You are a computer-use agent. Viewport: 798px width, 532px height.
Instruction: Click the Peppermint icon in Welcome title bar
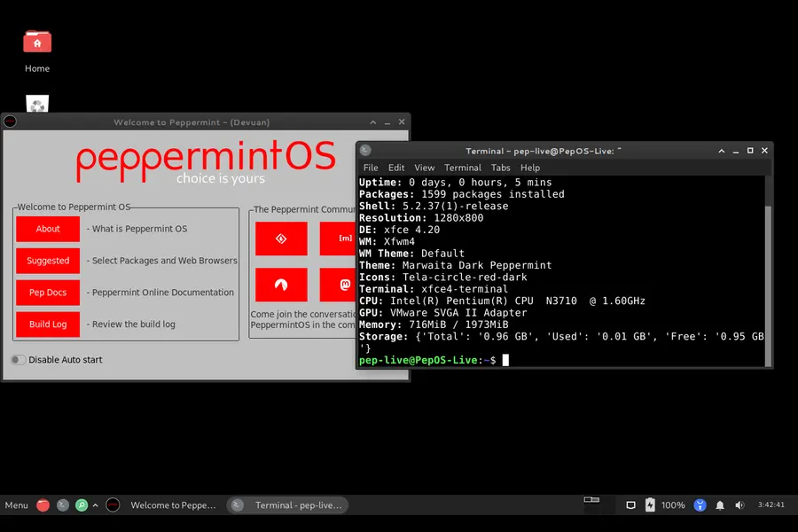[10, 121]
